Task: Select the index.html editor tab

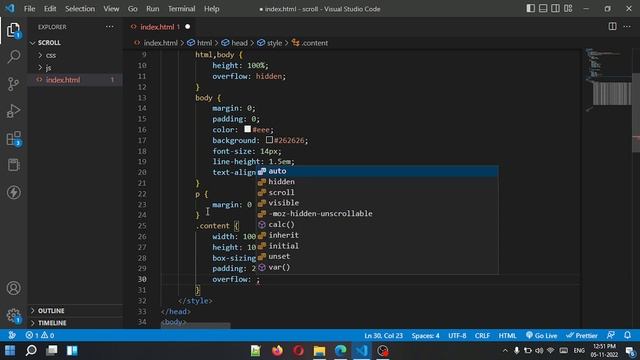Action: click(x=160, y=27)
